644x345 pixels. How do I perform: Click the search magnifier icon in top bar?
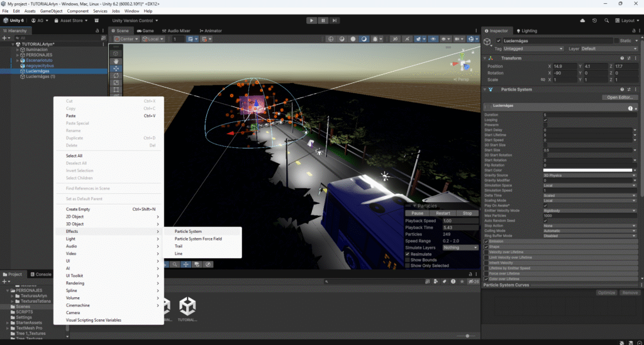607,20
